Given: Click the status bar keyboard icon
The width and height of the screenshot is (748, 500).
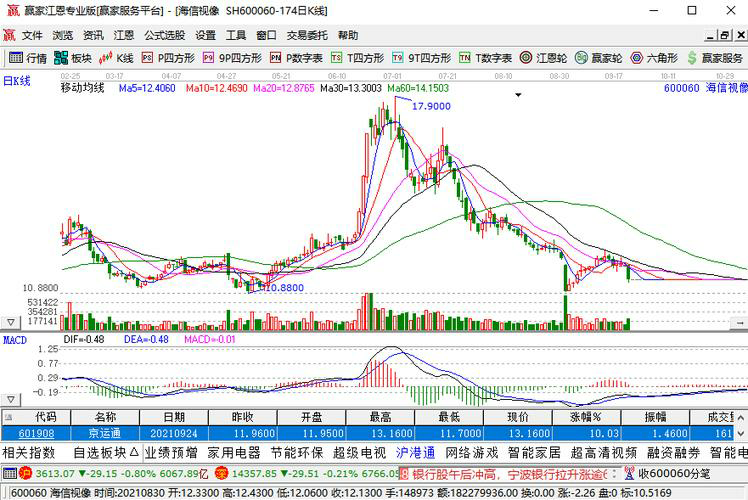Looking at the screenshot, I should click(x=10, y=473).
